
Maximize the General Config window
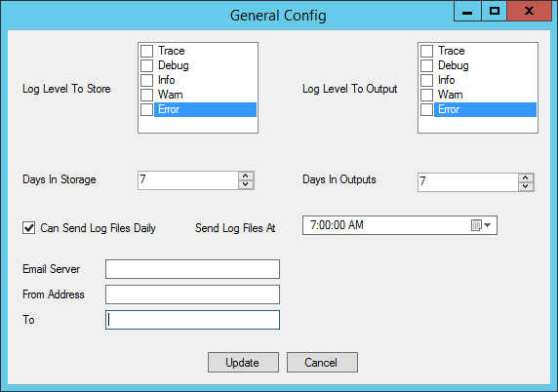495,11
